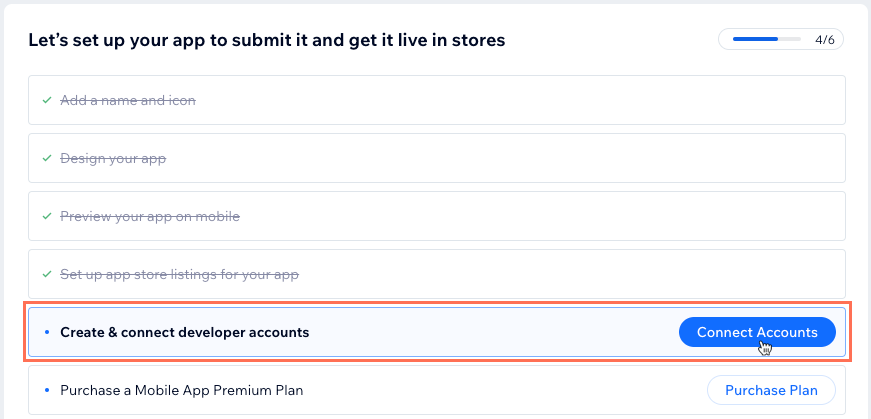Viewport: 871px width, 419px height.
Task: Click the setup heading about getting live in stores
Action: click(267, 40)
